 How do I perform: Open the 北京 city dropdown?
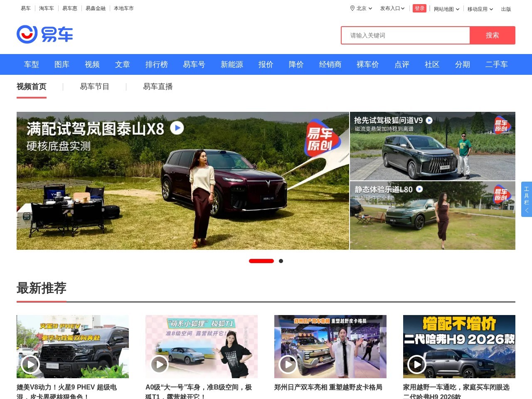click(361, 8)
